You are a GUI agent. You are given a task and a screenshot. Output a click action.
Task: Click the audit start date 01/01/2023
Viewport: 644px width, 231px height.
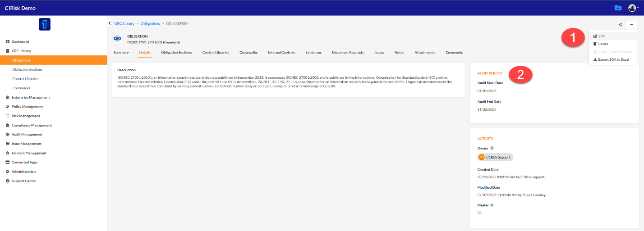(487, 91)
